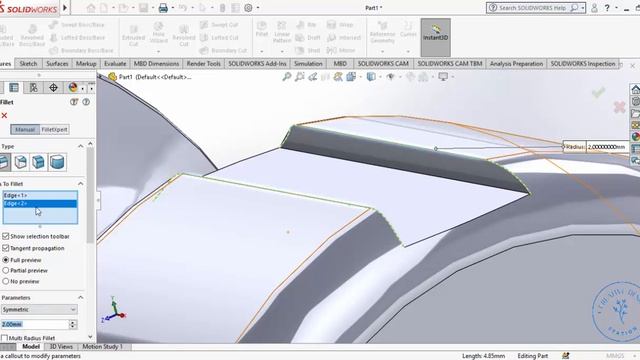The image size is (640, 360).
Task: Collapse the Type section
Action: pos(80,146)
